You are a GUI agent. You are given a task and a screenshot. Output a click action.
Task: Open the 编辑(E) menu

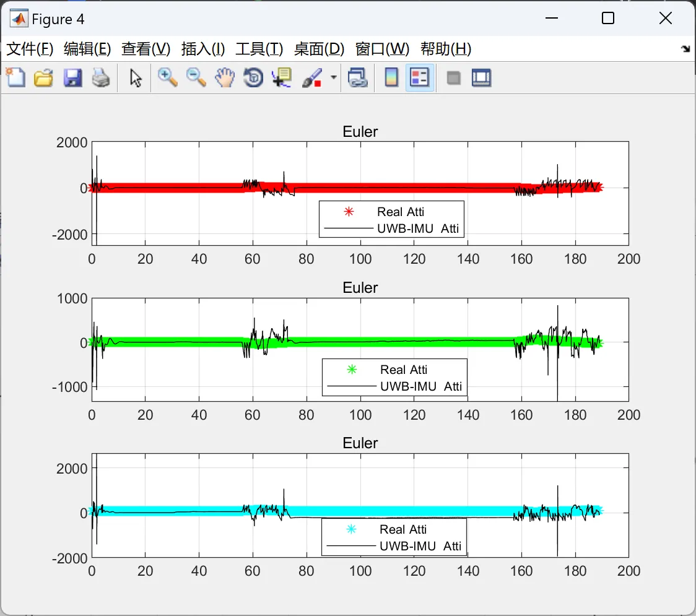[87, 49]
